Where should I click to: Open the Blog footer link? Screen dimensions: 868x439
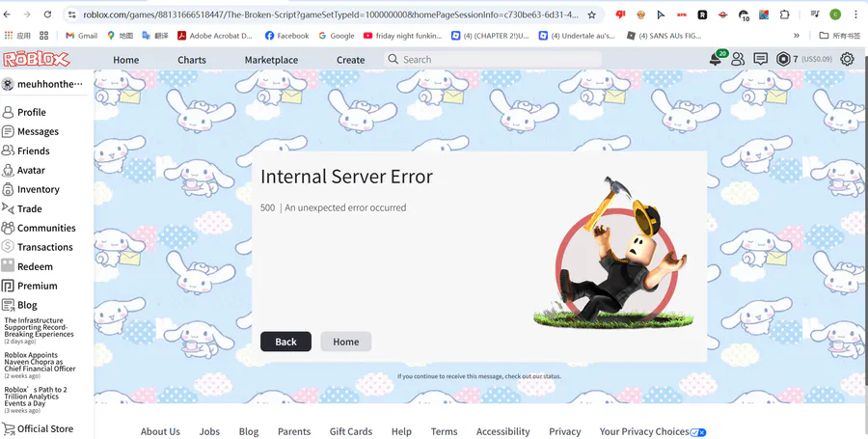(x=249, y=432)
